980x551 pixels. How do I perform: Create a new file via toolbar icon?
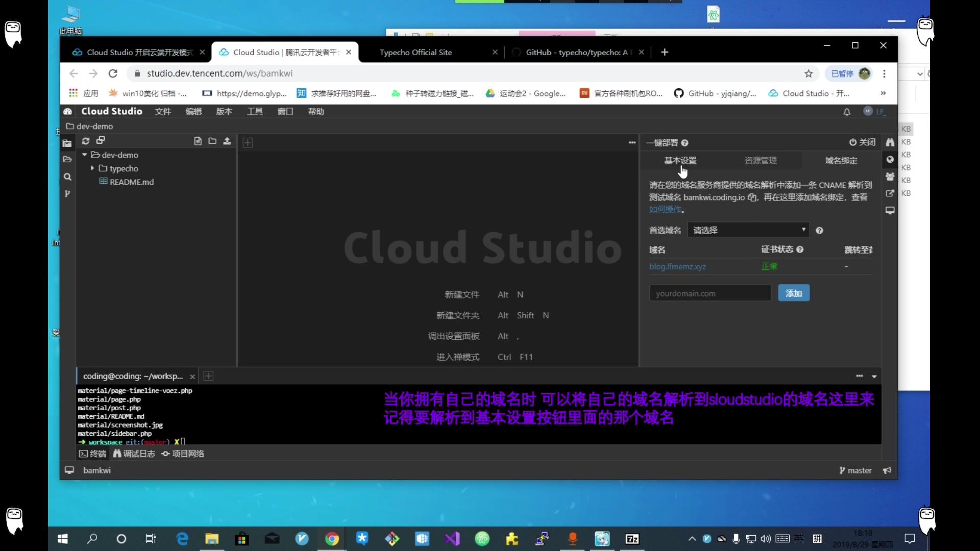pyautogui.click(x=198, y=141)
